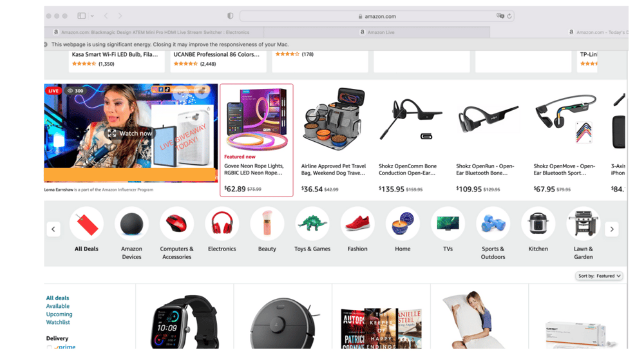Open Kasa Smart Wi-Fi LED Bulb product

[115, 54]
